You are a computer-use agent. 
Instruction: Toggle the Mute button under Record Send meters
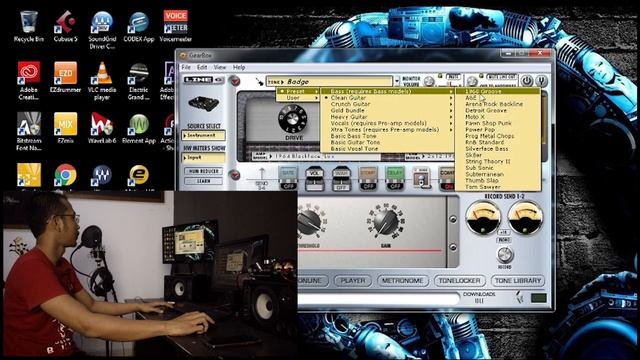coord(504,240)
